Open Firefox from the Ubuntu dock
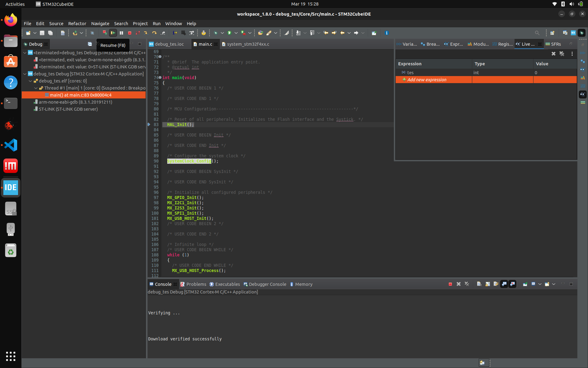This screenshot has width=588, height=368. [11, 20]
